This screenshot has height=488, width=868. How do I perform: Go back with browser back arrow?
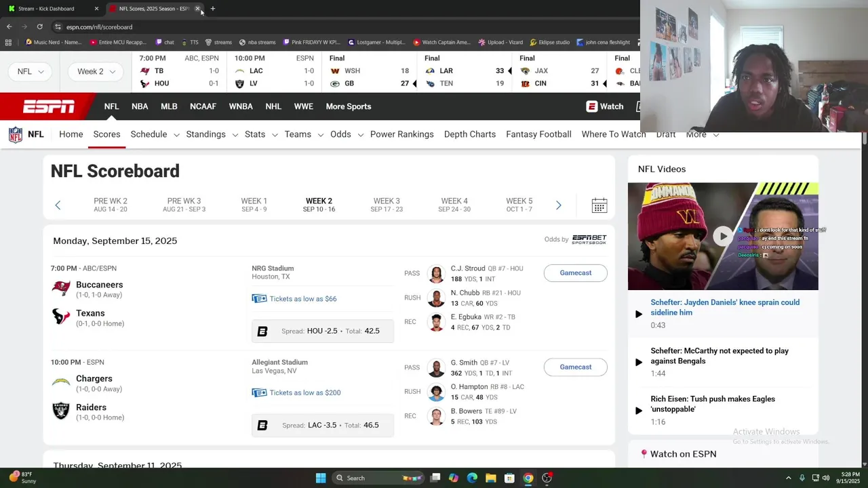tap(9, 26)
